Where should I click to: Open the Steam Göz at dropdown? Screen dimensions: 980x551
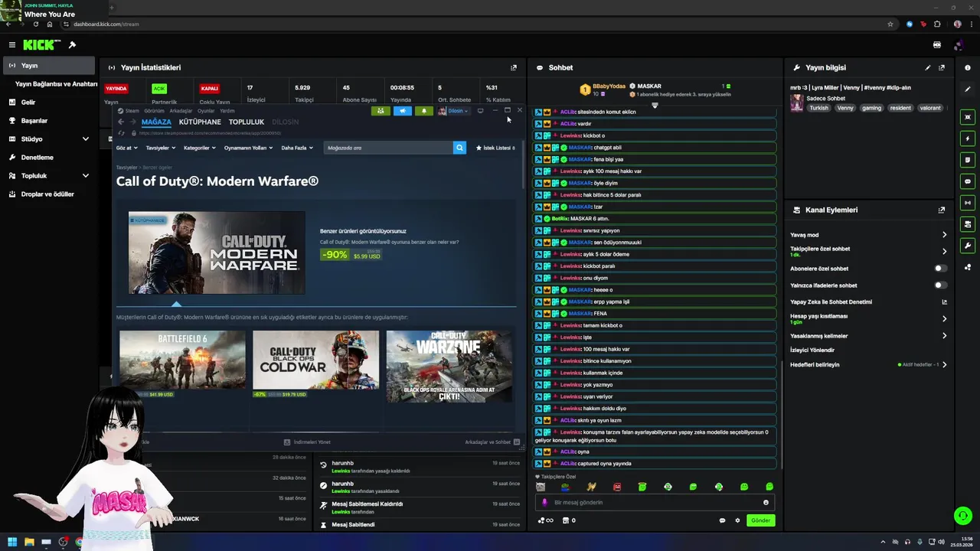(x=127, y=148)
